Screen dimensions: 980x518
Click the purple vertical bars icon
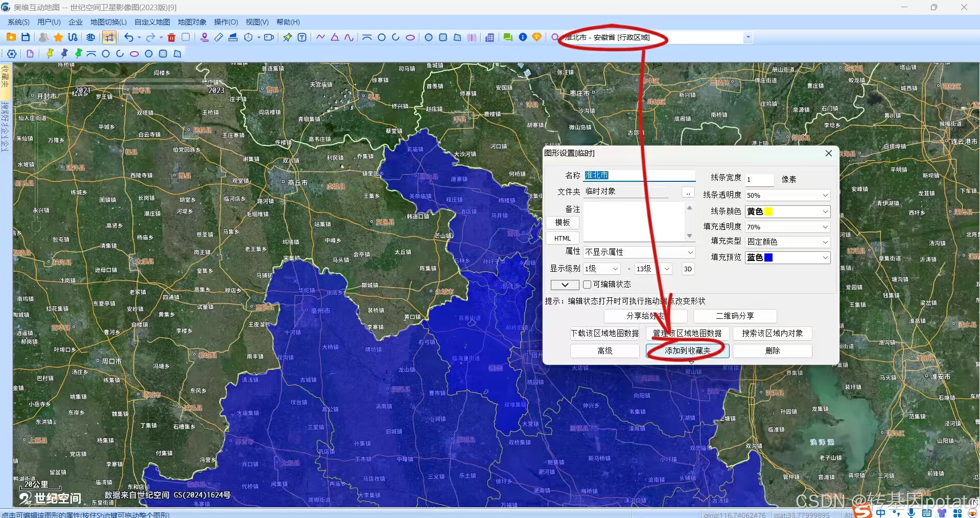tap(472, 37)
